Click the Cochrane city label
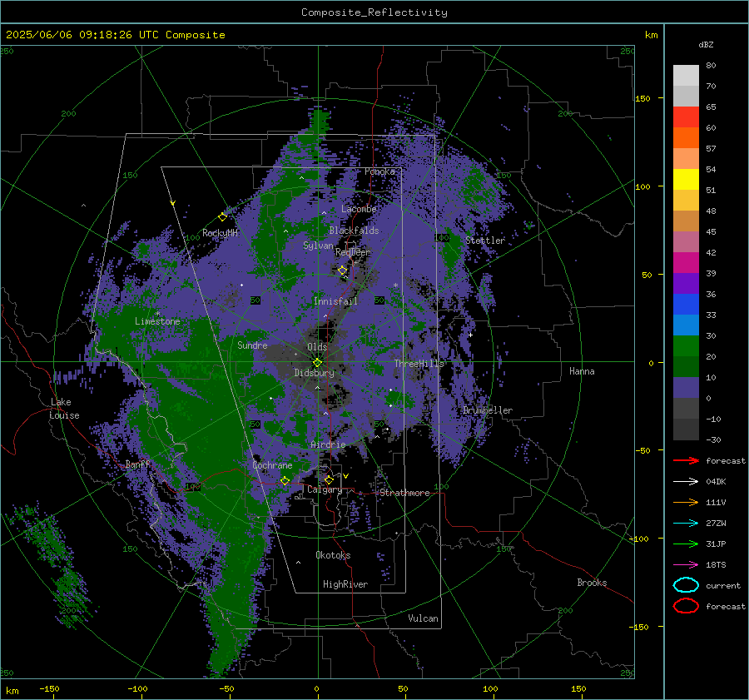 pos(272,465)
